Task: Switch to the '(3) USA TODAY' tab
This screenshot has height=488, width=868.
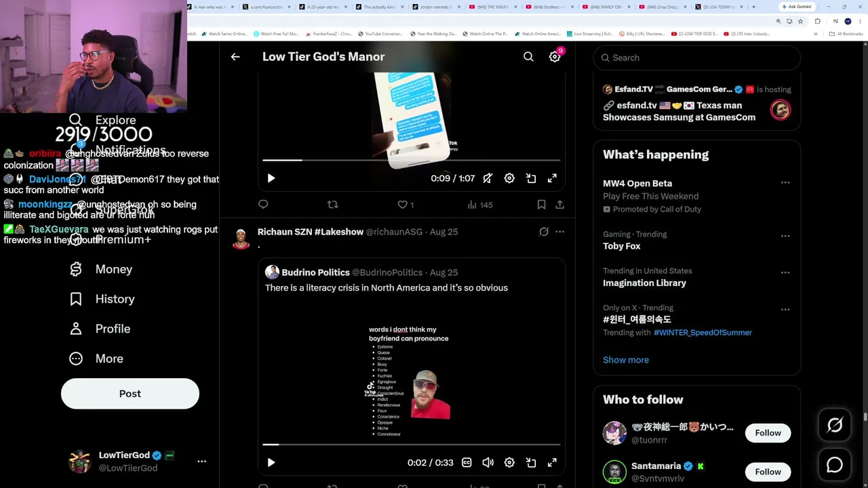Action: (x=719, y=7)
